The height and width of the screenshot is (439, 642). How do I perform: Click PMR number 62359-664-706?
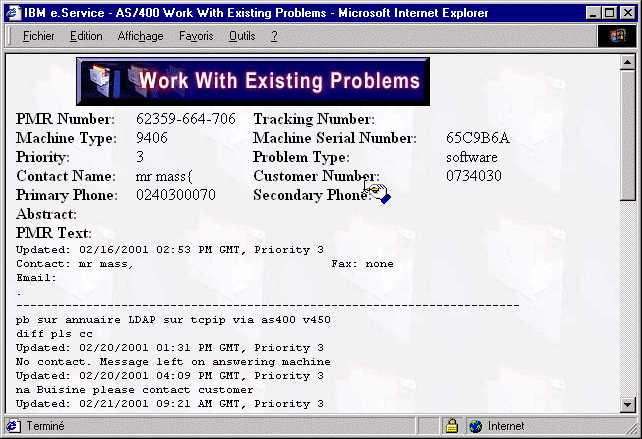click(186, 119)
